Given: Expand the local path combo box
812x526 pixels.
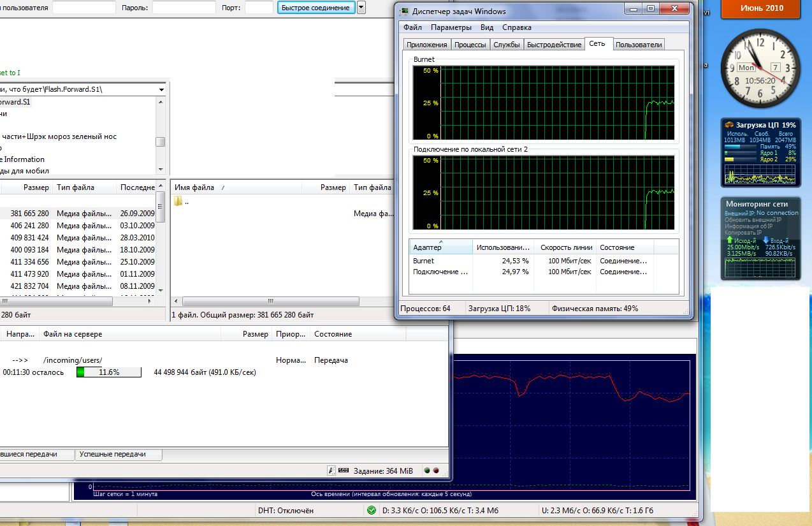Looking at the screenshot, I should click(x=161, y=90).
